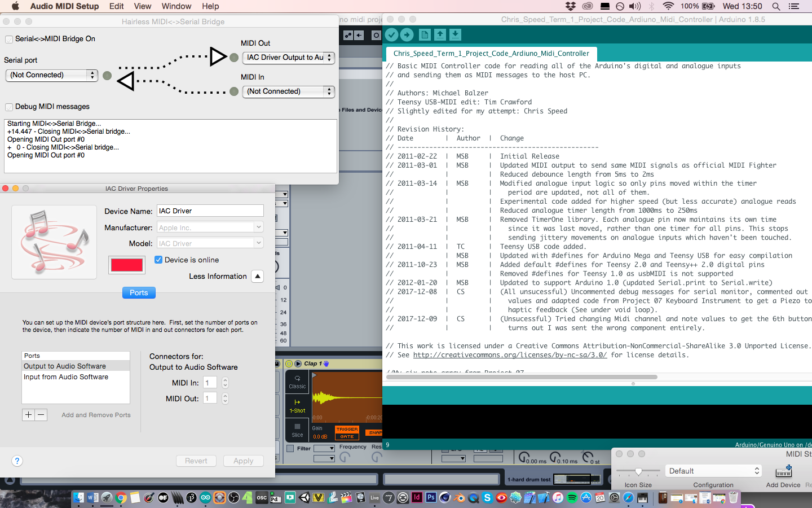Click the volume icon in menu bar

click(x=635, y=6)
